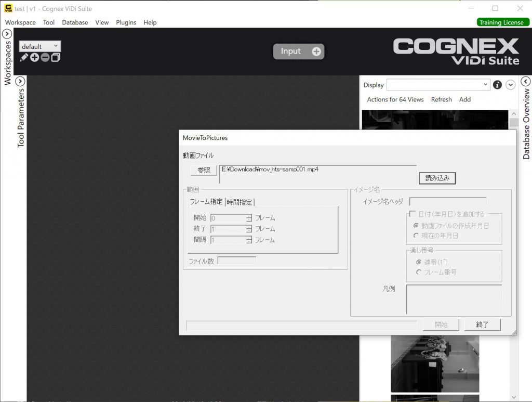Open the Workspace menu

[20, 22]
